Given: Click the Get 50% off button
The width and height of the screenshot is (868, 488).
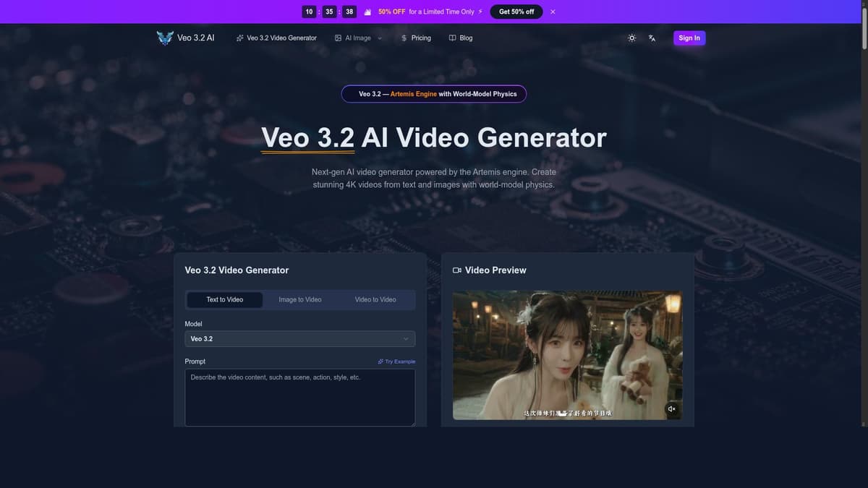Looking at the screenshot, I should point(516,11).
